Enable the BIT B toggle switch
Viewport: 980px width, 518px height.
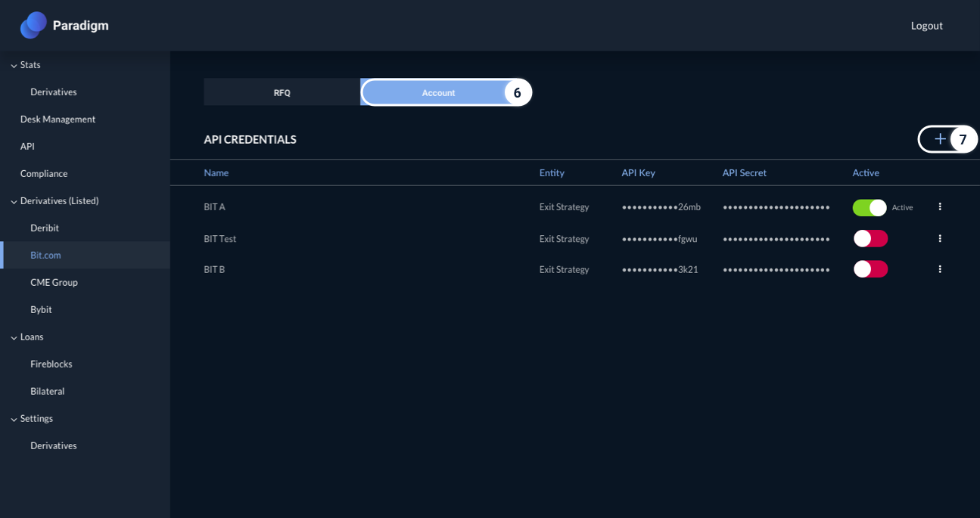(x=870, y=269)
